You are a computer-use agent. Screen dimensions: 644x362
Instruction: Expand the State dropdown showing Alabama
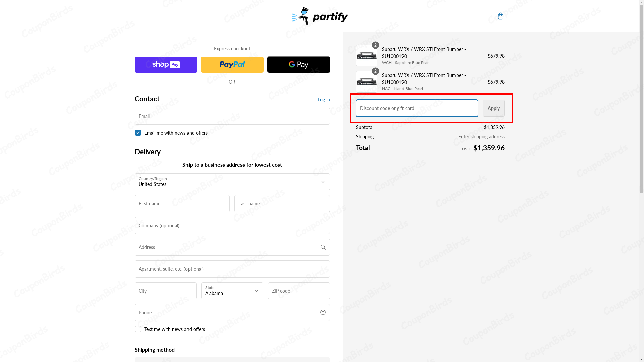(232, 291)
